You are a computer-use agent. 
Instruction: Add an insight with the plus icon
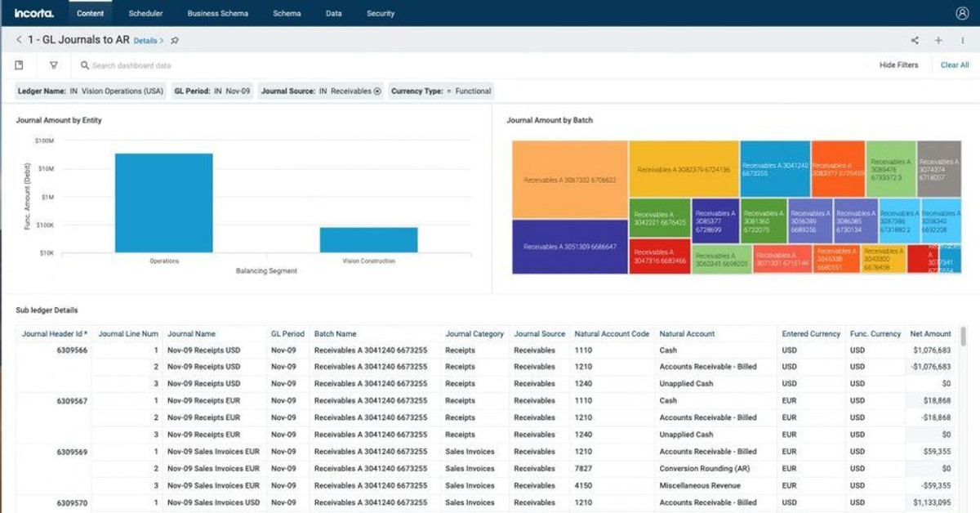938,40
